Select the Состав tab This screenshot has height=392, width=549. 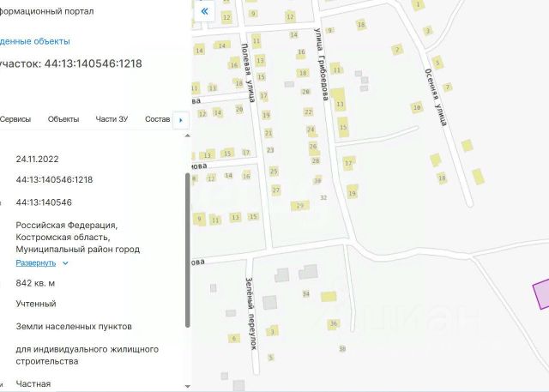(x=157, y=119)
